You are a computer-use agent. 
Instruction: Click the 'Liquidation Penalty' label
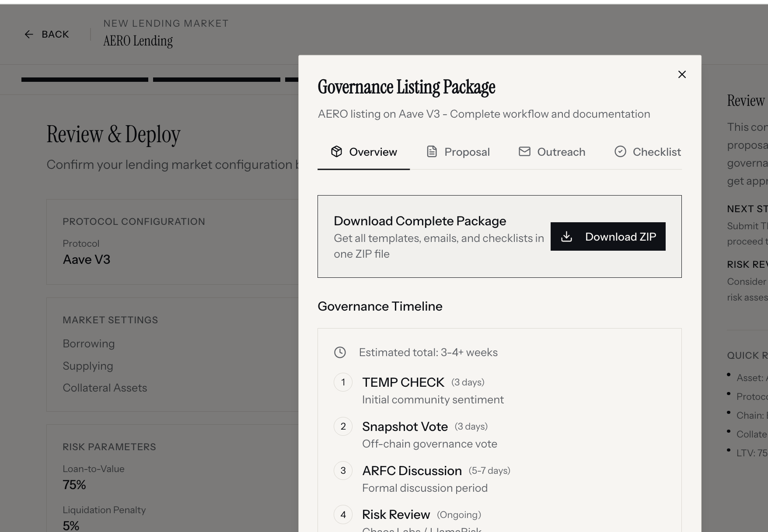(104, 510)
